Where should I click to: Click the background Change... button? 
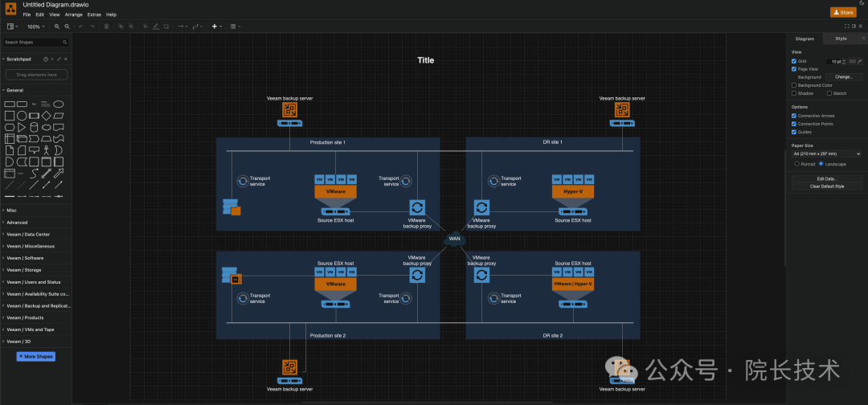[x=844, y=77]
